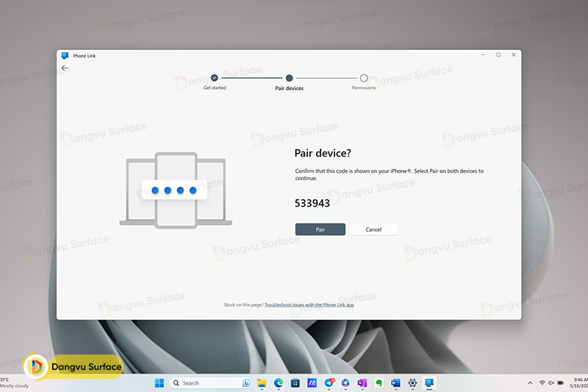Click the back arrow in Phone Link
This screenshot has height=392, width=588.
(65, 68)
